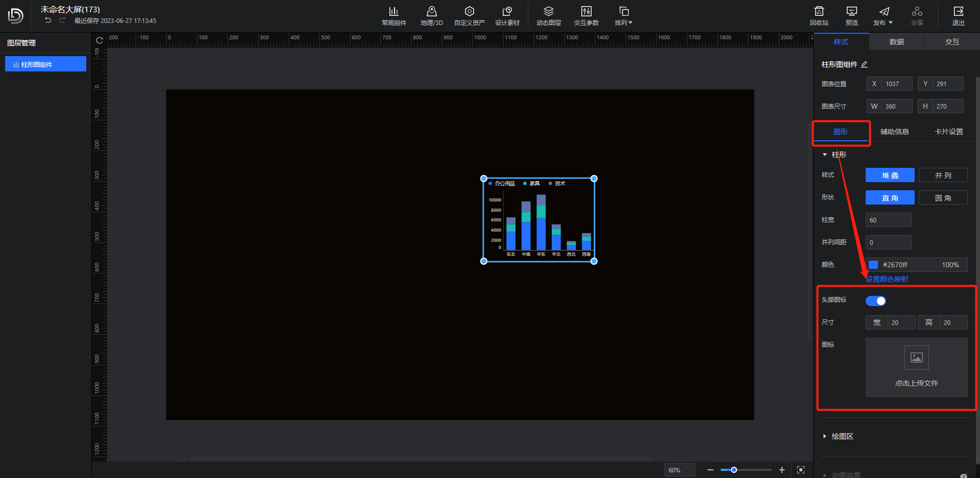Select 圆角 rounded bar shape
This screenshot has width=980, height=478.
pyautogui.click(x=943, y=198)
